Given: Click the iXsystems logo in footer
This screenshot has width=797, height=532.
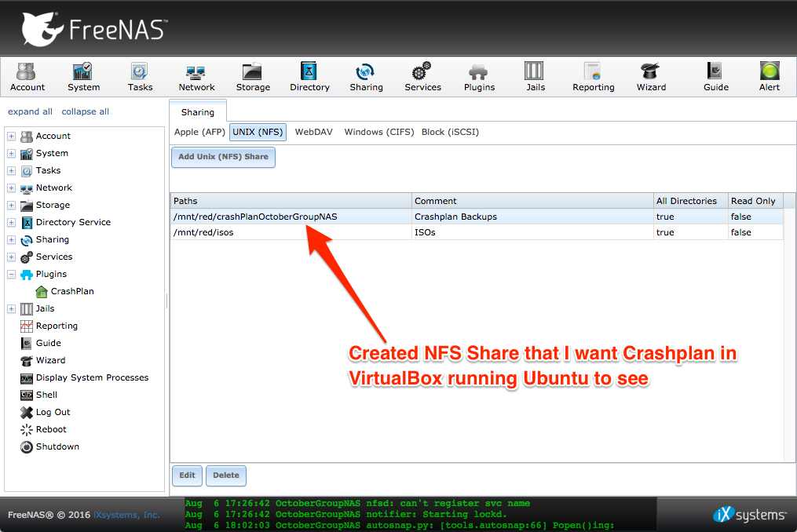Looking at the screenshot, I should pos(750,515).
